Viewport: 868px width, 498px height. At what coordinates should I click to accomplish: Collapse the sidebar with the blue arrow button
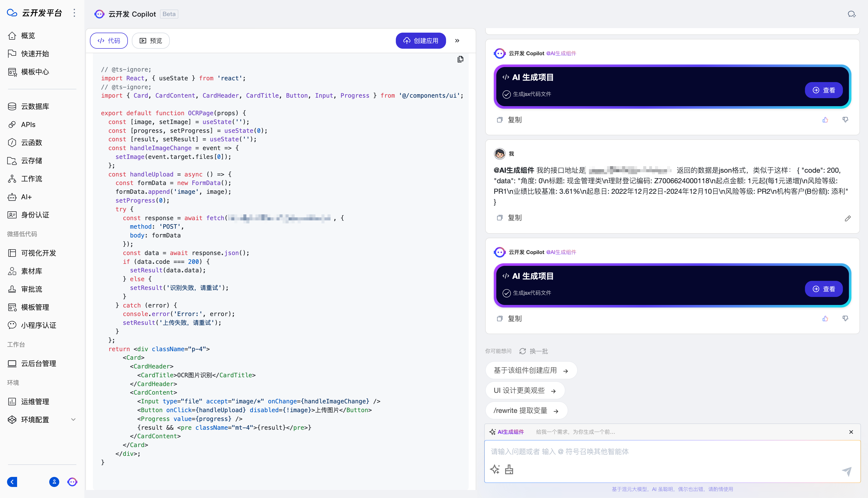click(12, 482)
